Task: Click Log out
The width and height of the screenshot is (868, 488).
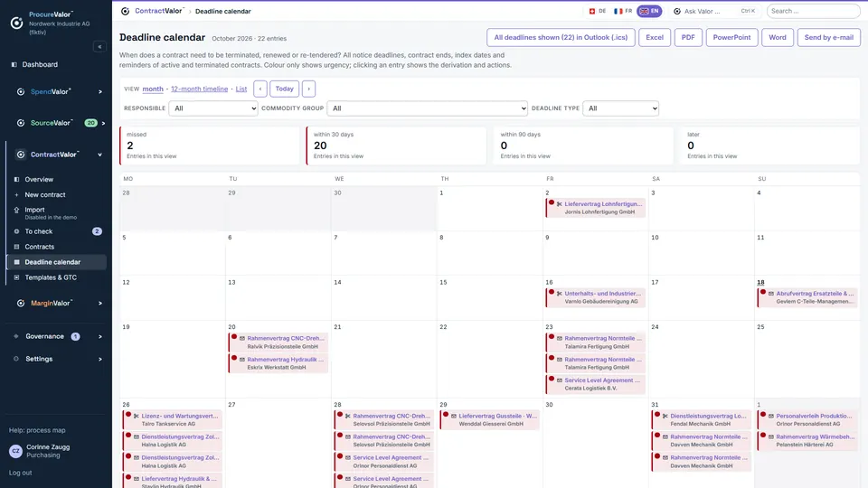Action: (21, 473)
